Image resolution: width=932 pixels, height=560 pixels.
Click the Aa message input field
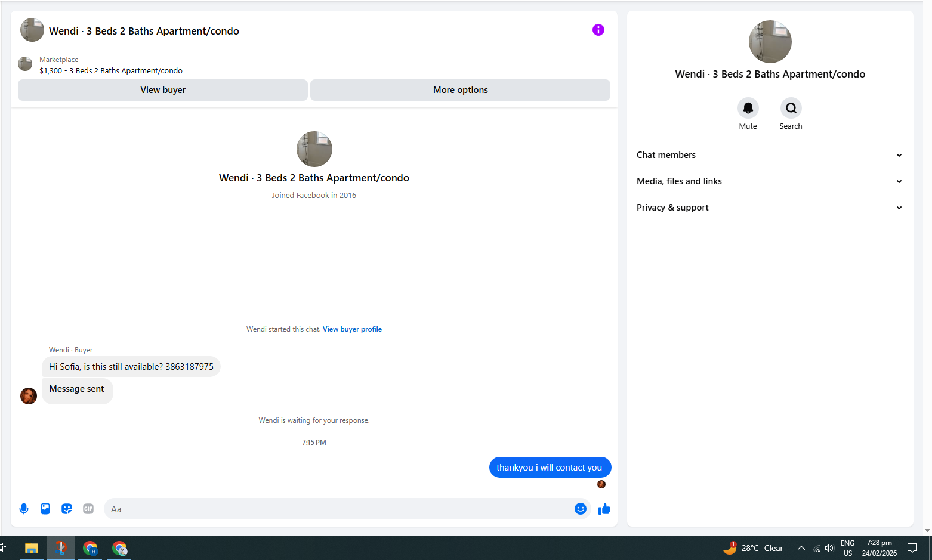coord(339,509)
